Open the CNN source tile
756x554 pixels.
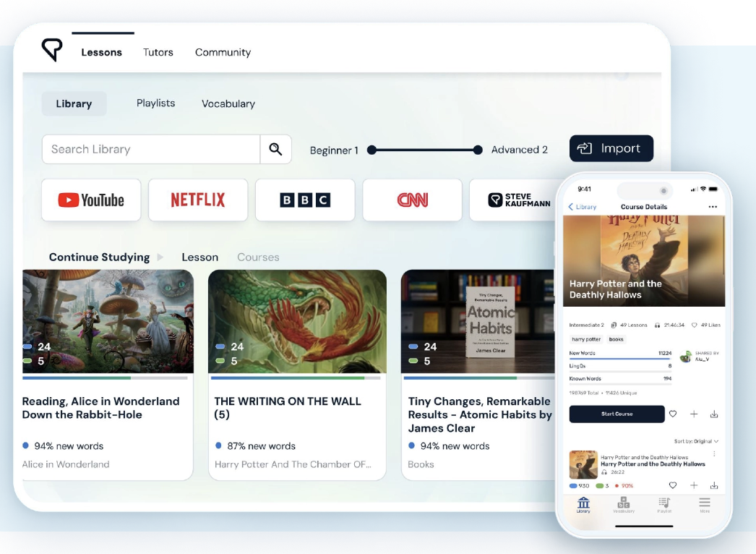coord(412,200)
